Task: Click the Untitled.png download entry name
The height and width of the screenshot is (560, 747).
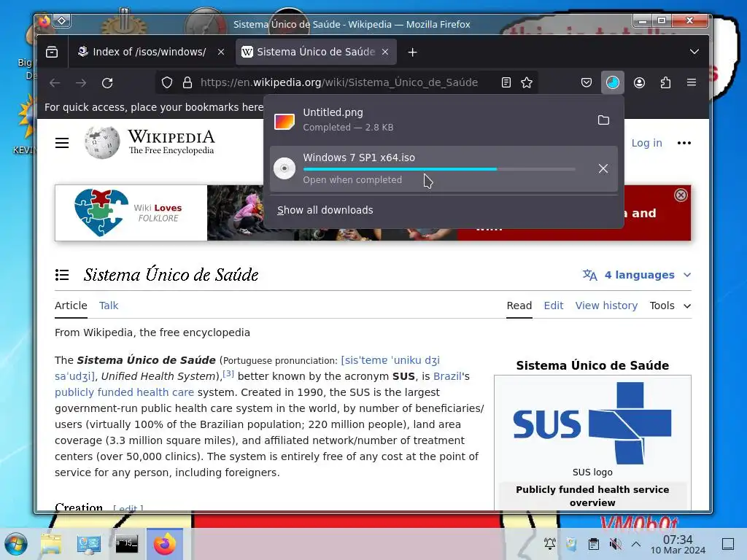Action: pos(333,112)
